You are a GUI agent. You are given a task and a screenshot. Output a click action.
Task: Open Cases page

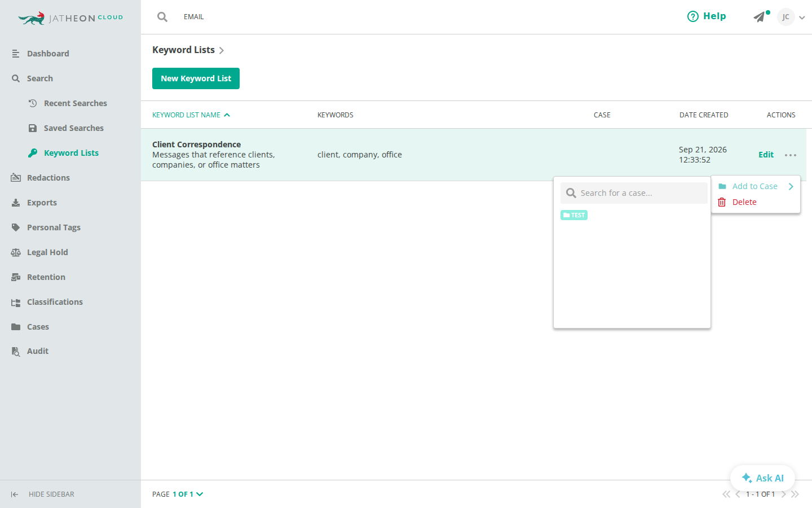point(38,327)
